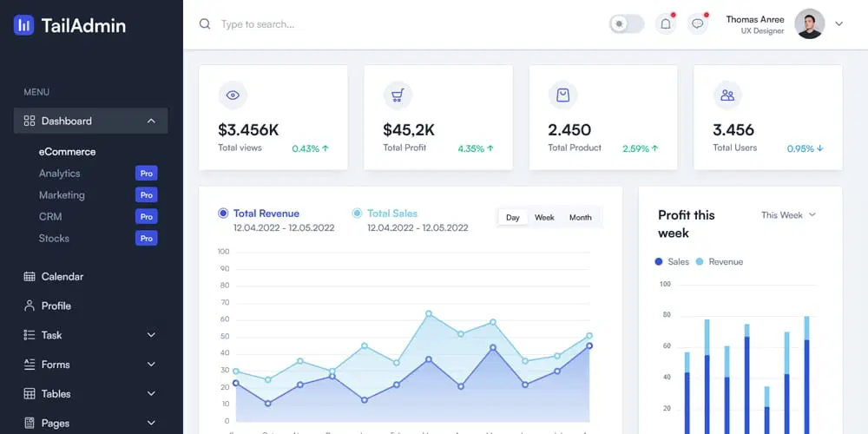Click the Thomas Anree user name
This screenshot has height=434, width=868.
[755, 19]
